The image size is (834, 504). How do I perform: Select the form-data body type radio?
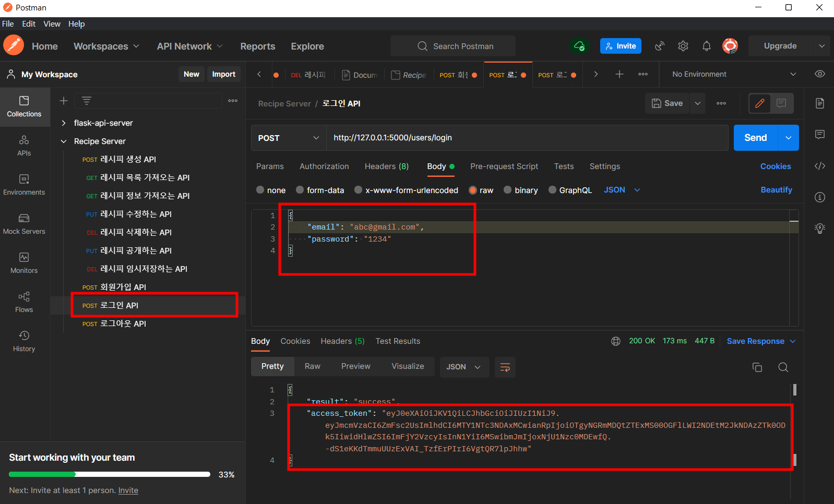300,190
